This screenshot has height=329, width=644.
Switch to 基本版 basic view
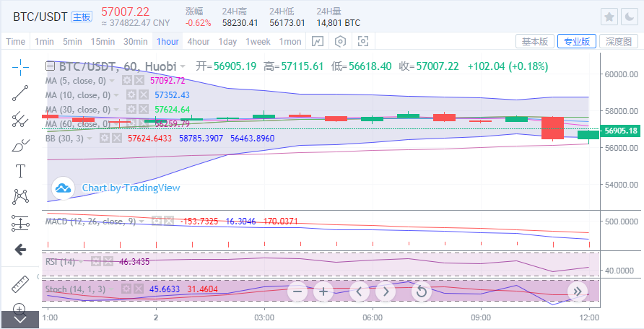pos(534,41)
